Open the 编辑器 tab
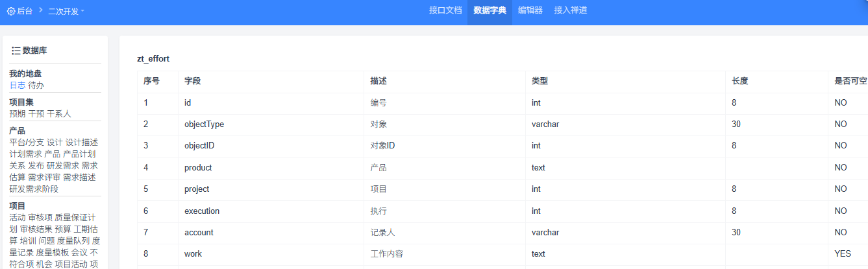Screen dimensions: 868x269 coord(530,10)
